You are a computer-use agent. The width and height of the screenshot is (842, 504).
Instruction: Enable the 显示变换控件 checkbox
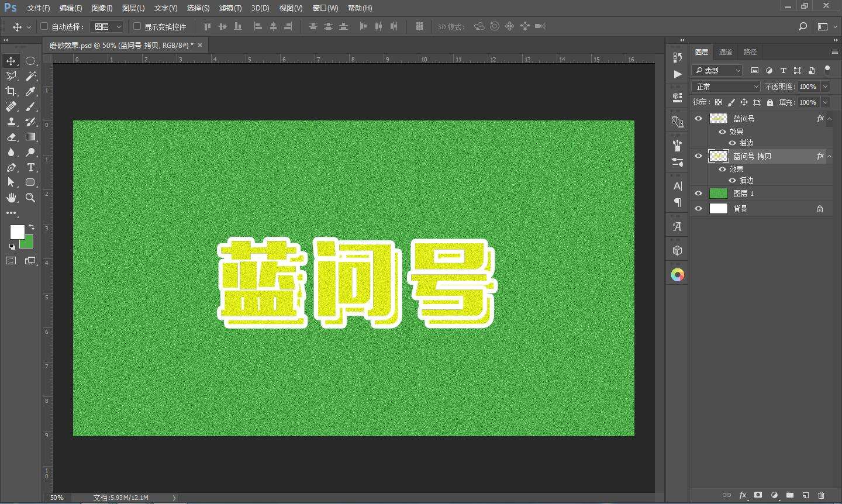coord(137,26)
